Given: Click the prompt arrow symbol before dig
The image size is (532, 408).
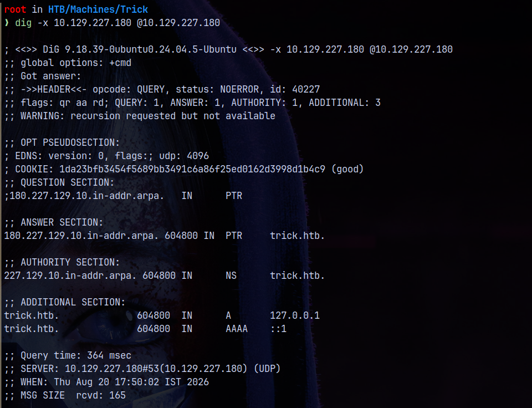Looking at the screenshot, I should coord(7,23).
